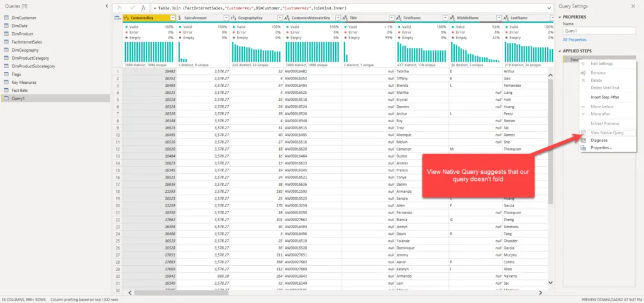Change ABC type icon of Title column
The height and width of the screenshot is (303, 644).
[345, 18]
